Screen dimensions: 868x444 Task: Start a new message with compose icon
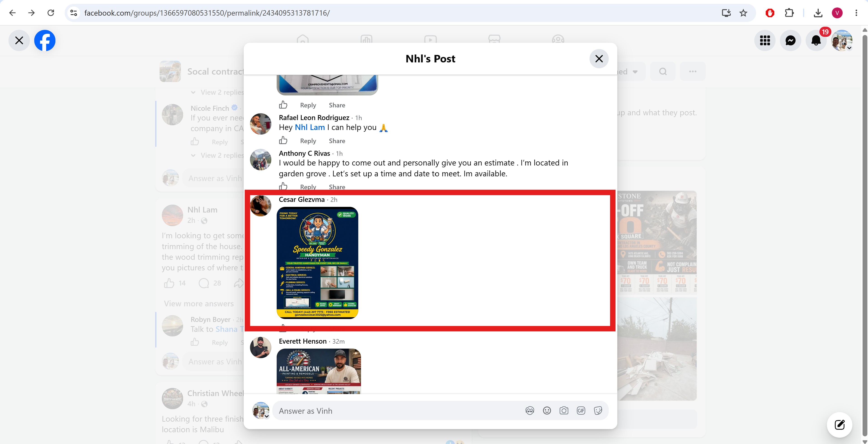tap(839, 425)
